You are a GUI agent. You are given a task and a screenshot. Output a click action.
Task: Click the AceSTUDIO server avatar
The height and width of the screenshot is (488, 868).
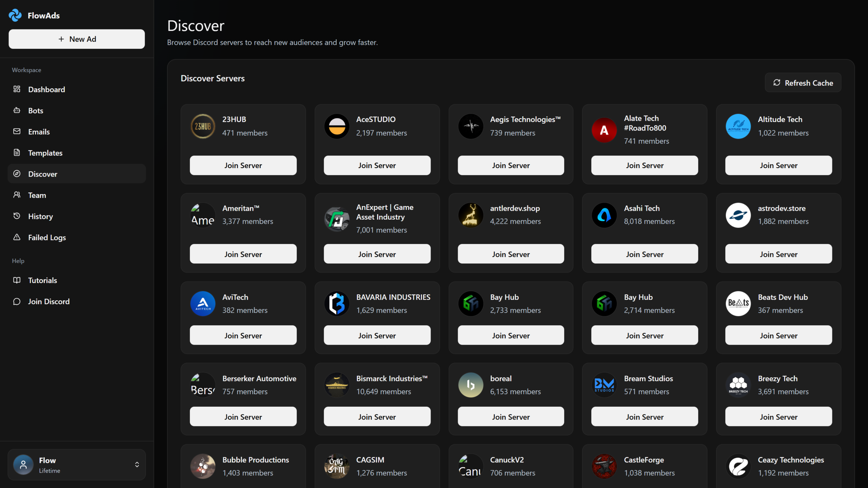click(x=337, y=126)
